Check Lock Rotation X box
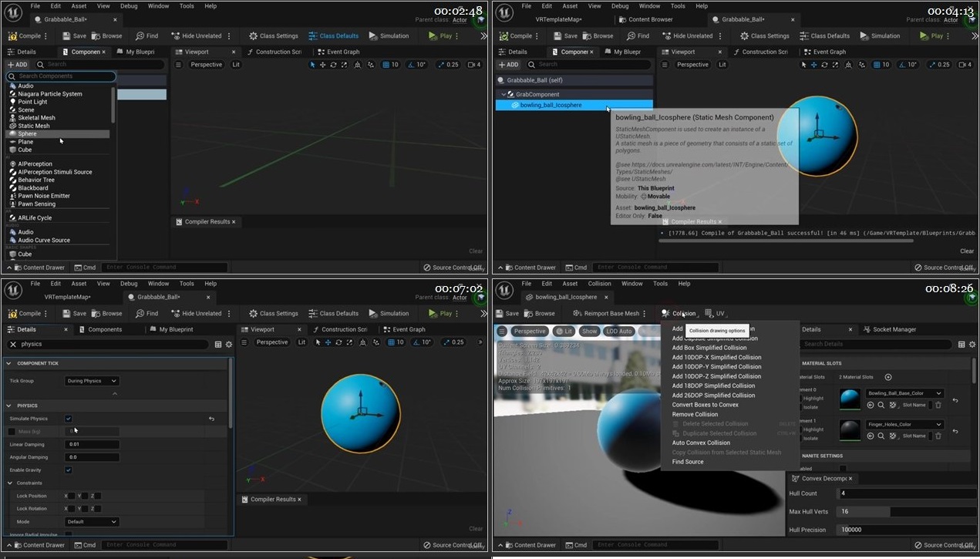 (x=72, y=509)
